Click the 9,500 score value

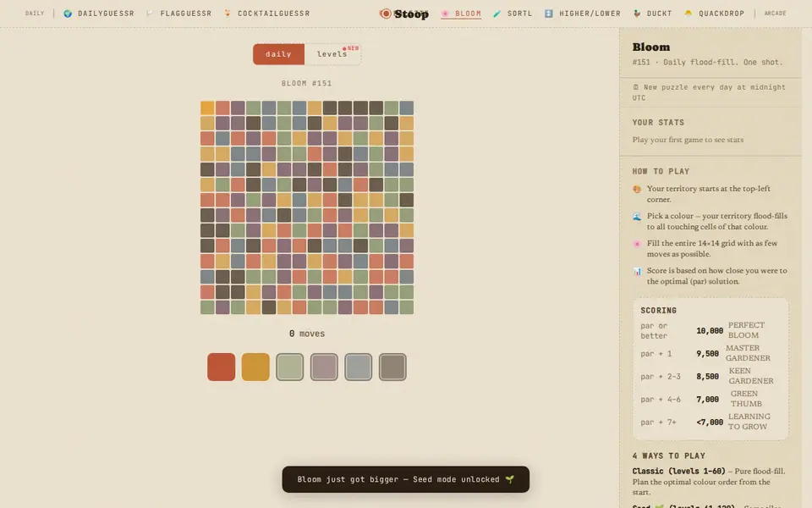tap(707, 354)
